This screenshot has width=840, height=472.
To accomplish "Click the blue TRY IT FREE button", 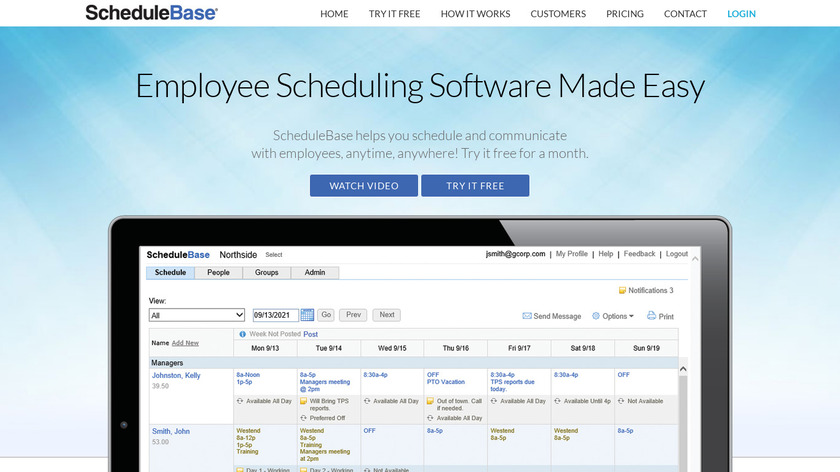I will (475, 185).
